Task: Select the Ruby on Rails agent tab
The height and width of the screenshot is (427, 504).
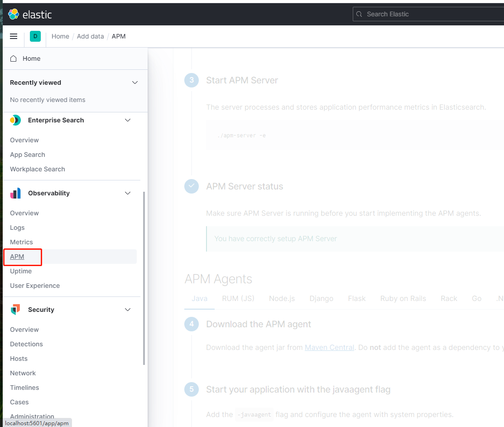Action: tap(403, 299)
